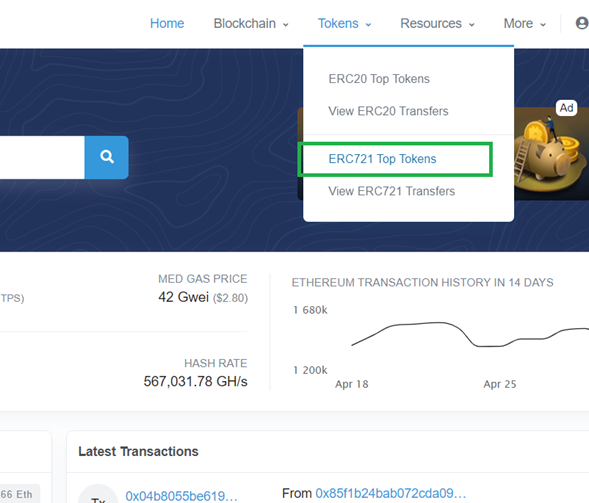Select ERC721 Top Tokens

382,159
